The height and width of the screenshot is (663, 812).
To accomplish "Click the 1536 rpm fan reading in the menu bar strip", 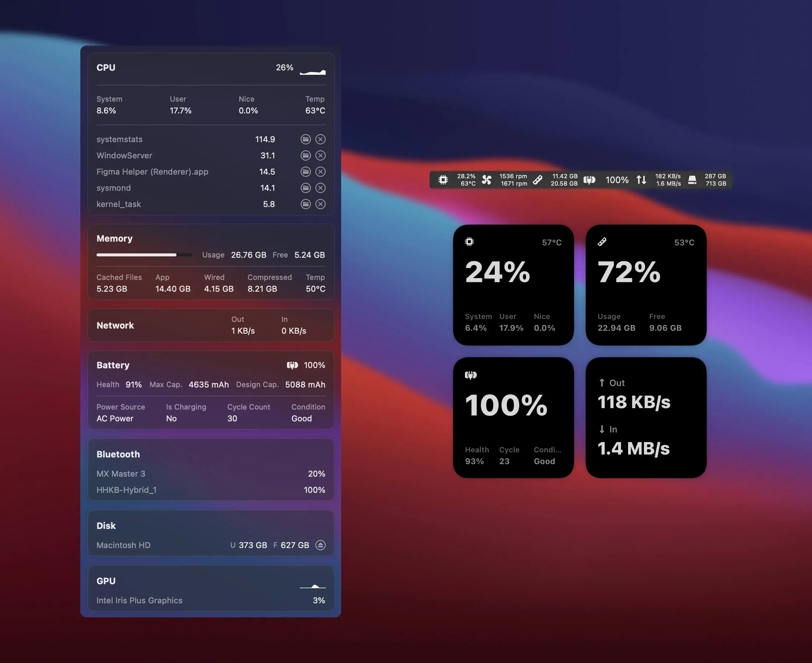I will click(513, 176).
